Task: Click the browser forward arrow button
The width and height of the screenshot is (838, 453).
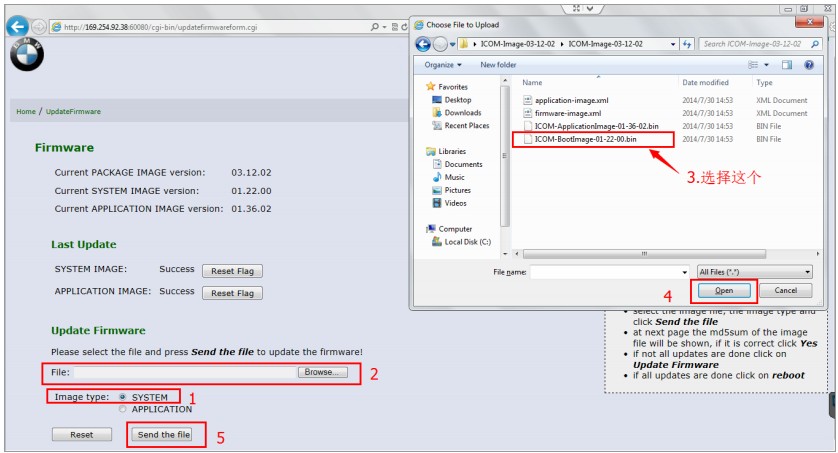Action: click(38, 26)
